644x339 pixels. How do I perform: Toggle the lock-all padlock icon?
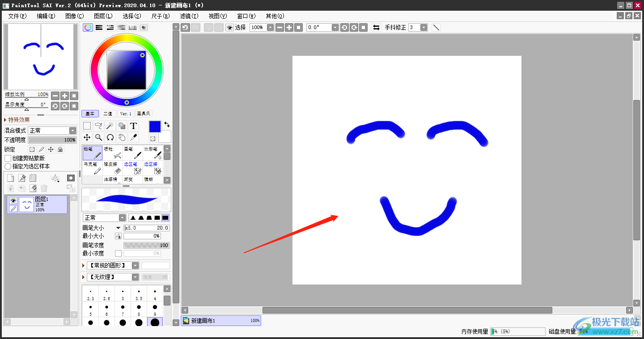(60, 150)
